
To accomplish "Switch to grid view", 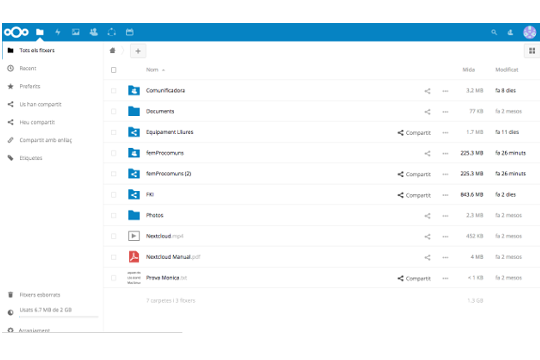I will coord(532,51).
